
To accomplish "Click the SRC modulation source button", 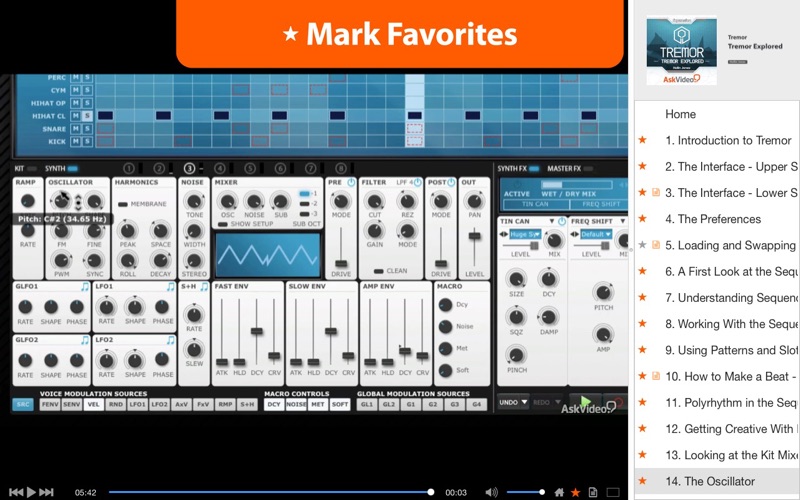I will (x=22, y=404).
